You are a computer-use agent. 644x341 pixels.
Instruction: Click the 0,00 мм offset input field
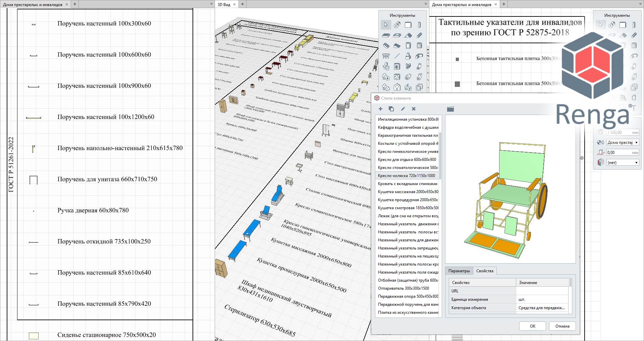point(623,153)
